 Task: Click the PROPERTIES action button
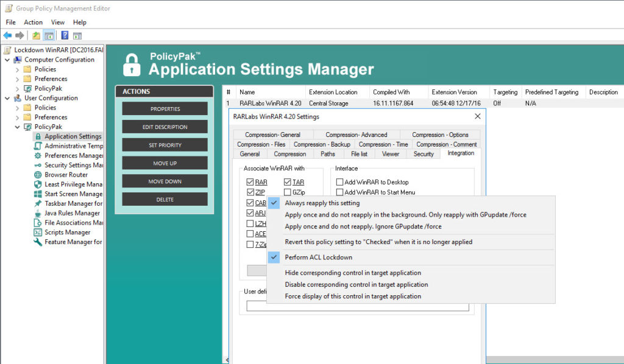pos(165,109)
